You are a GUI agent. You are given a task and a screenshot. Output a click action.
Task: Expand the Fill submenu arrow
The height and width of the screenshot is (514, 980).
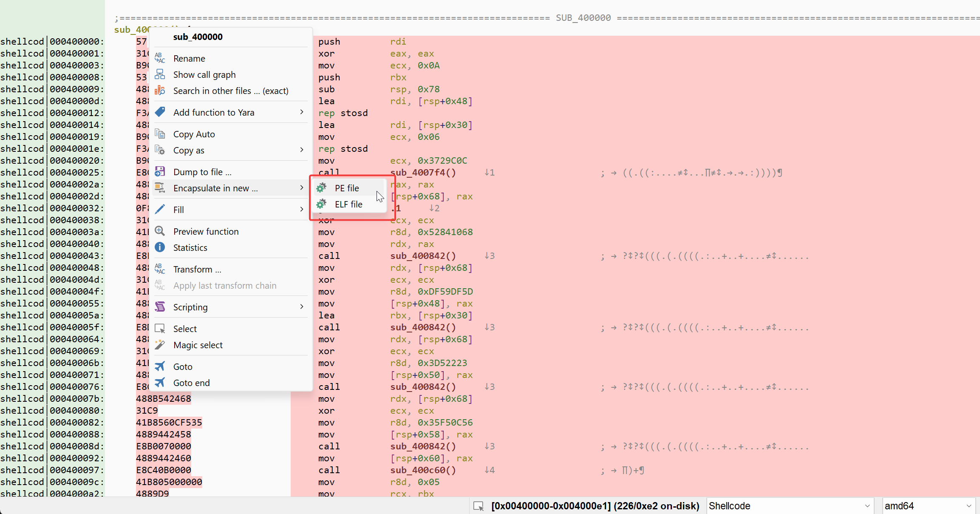click(302, 210)
